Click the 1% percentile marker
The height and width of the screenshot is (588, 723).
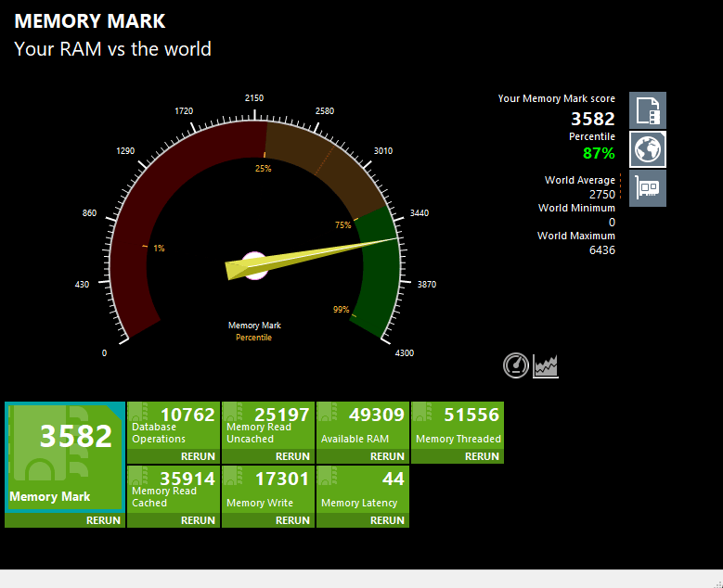(x=159, y=248)
